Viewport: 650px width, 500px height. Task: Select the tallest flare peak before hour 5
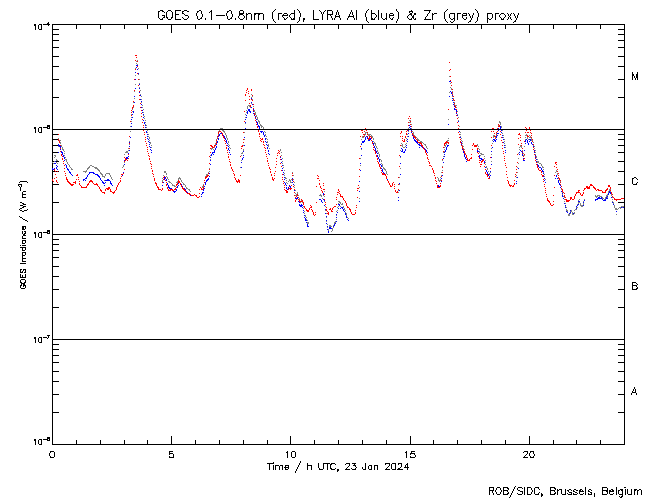pos(136,56)
